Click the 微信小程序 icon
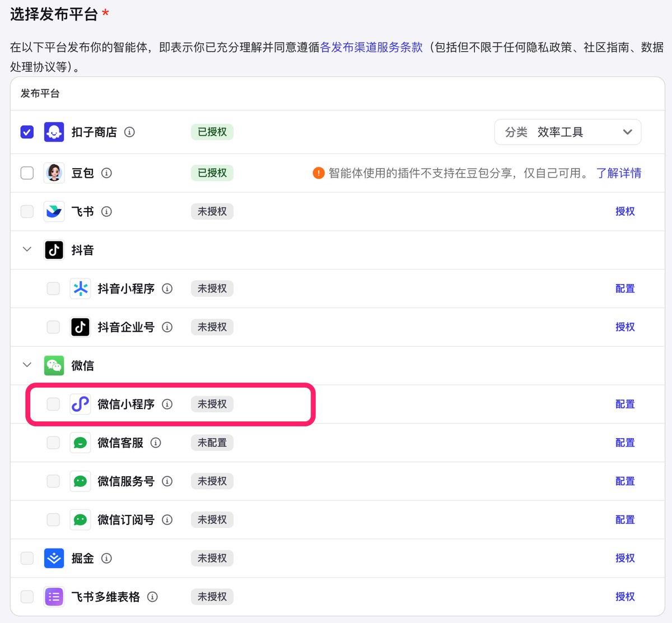The image size is (672, 623). (x=80, y=404)
